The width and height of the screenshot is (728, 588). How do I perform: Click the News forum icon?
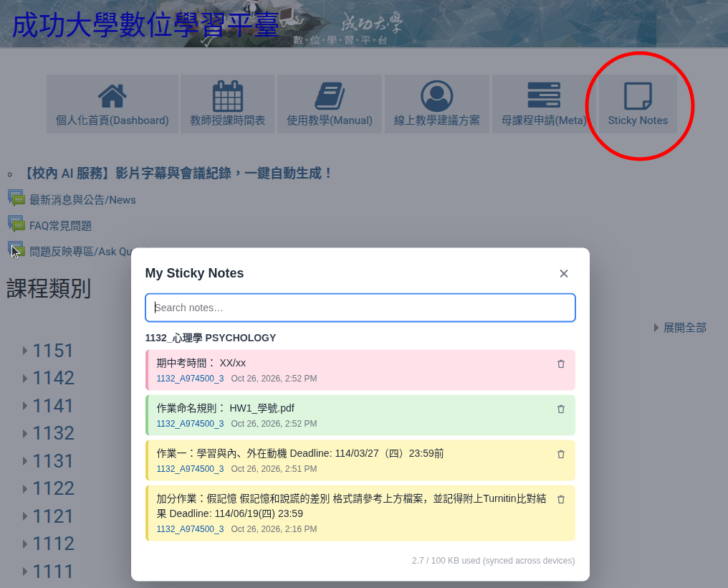[x=16, y=199]
